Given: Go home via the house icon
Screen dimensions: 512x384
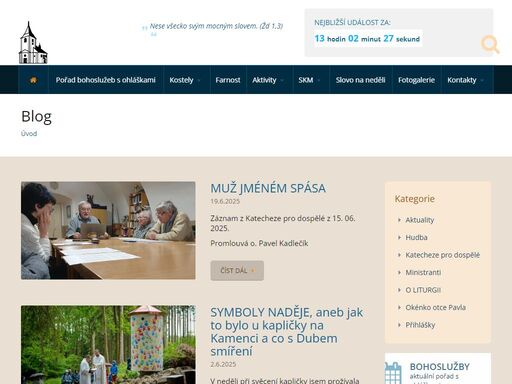Looking at the screenshot, I should pyautogui.click(x=33, y=80).
